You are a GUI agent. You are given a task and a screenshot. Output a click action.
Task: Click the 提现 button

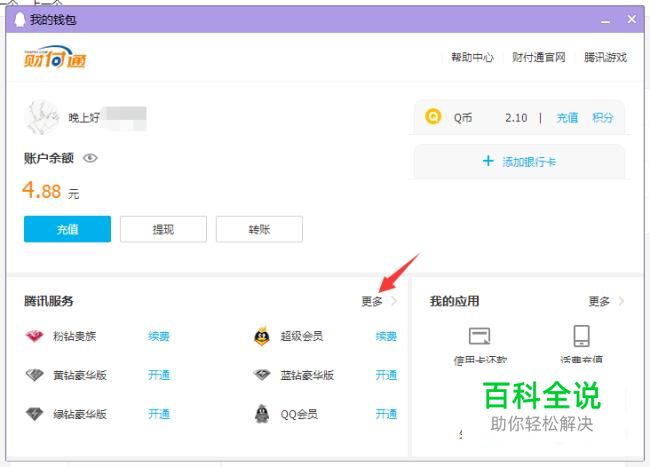coord(163,229)
